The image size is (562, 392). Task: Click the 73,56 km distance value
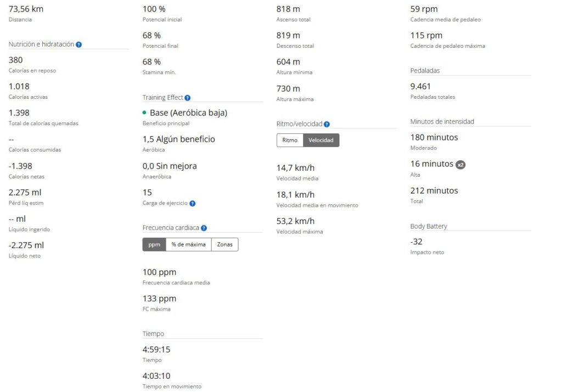click(27, 9)
